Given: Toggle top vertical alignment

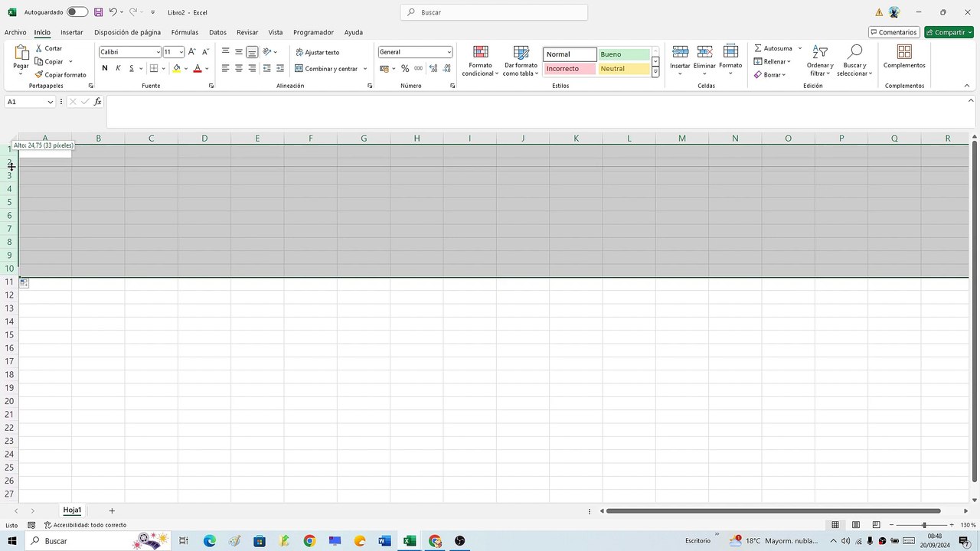Looking at the screenshot, I should (x=226, y=52).
